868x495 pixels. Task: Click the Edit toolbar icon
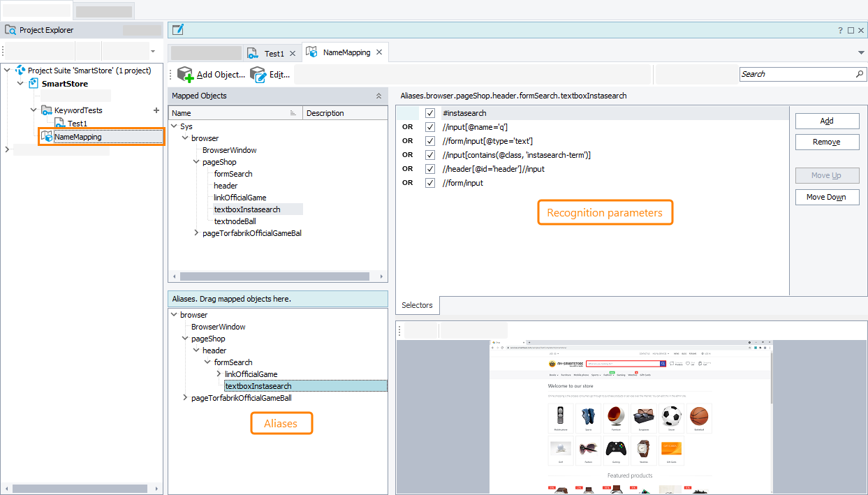258,74
